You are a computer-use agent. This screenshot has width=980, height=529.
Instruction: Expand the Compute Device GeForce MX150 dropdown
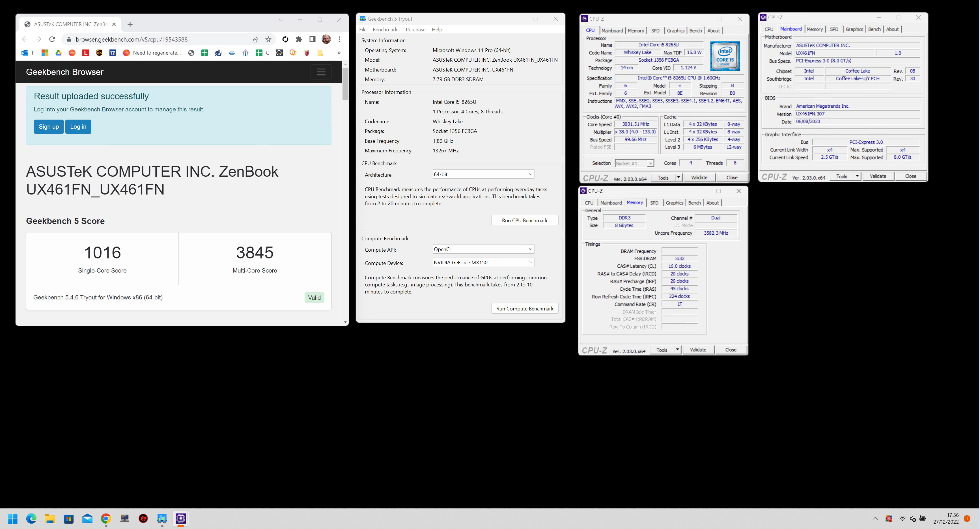[483, 262]
